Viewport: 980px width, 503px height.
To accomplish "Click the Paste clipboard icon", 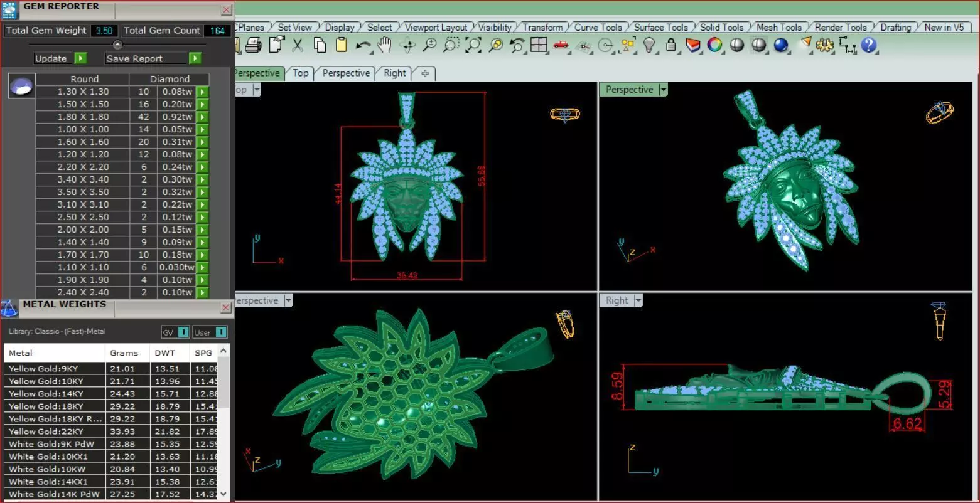I will pyautogui.click(x=341, y=45).
